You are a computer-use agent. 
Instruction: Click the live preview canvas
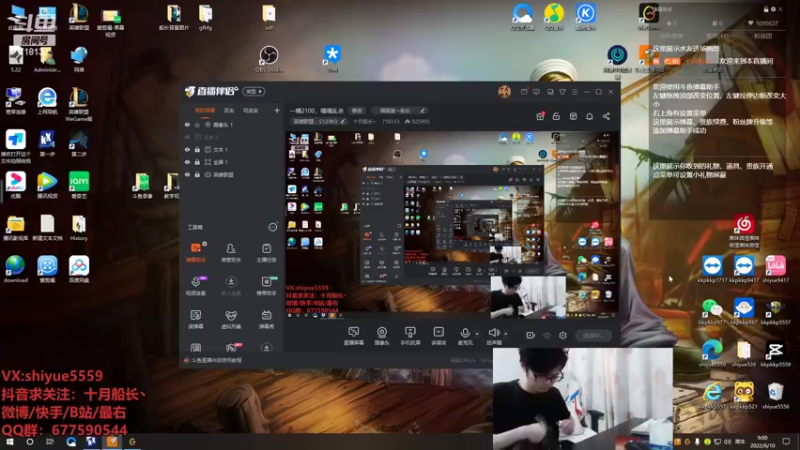tap(452, 226)
